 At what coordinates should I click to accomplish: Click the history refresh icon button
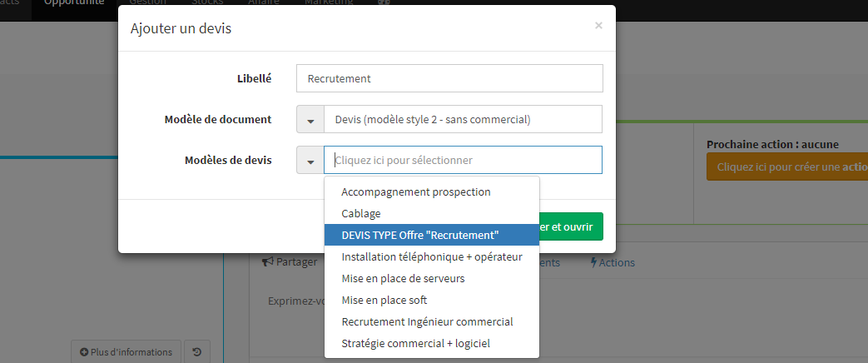pos(197,352)
